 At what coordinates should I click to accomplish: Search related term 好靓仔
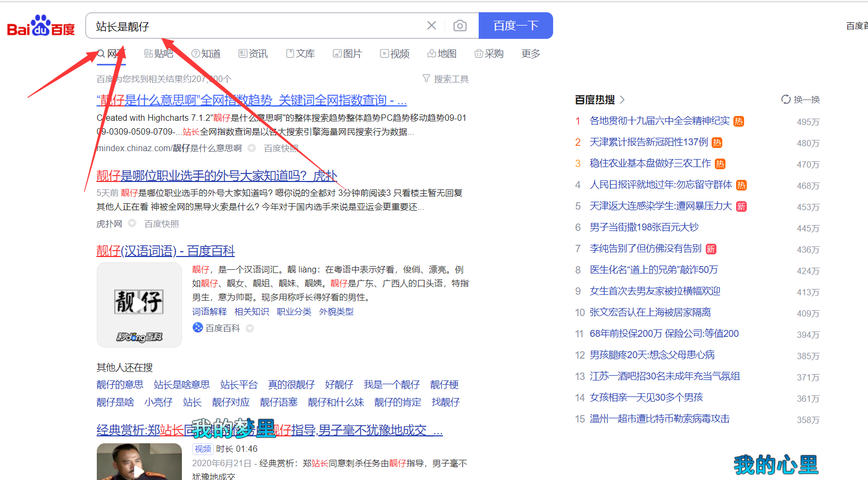coord(339,385)
